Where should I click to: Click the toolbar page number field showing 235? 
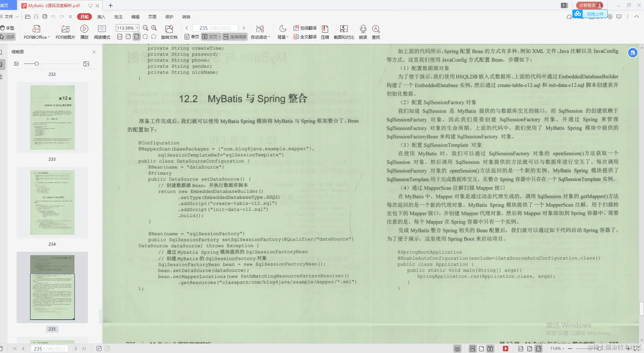215,28
